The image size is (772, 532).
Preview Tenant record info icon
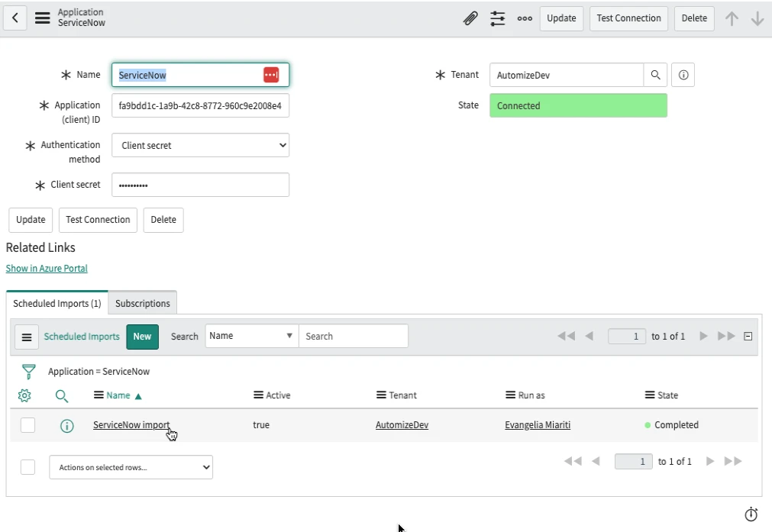point(683,75)
